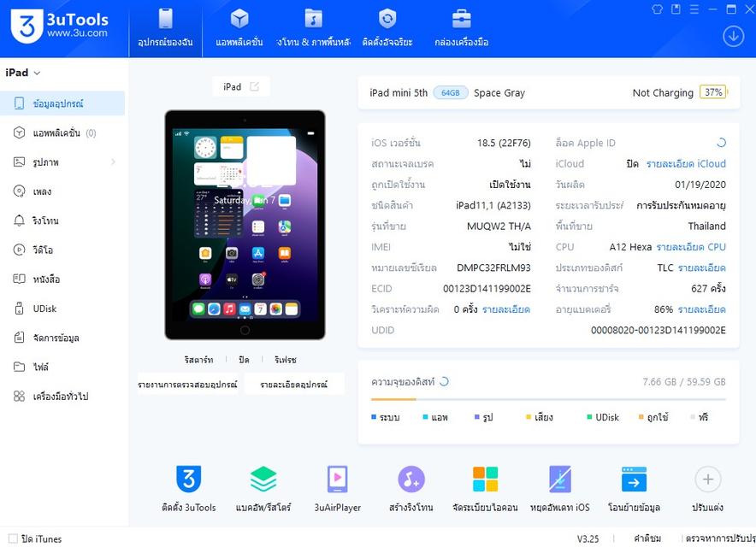This screenshot has width=756, height=547.
Task: Open รายละเอียดอุปกรณ์ device details
Action: point(293,384)
